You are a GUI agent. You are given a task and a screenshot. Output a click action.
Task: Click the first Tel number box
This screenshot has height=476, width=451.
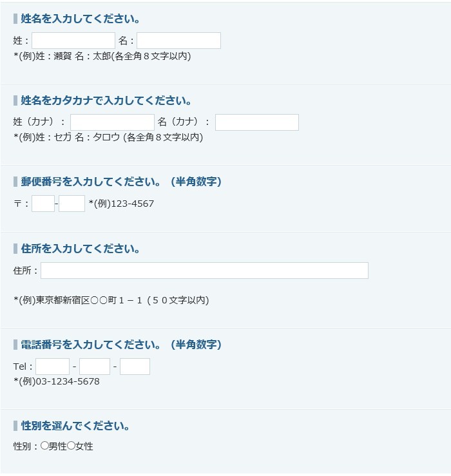pyautogui.click(x=52, y=367)
